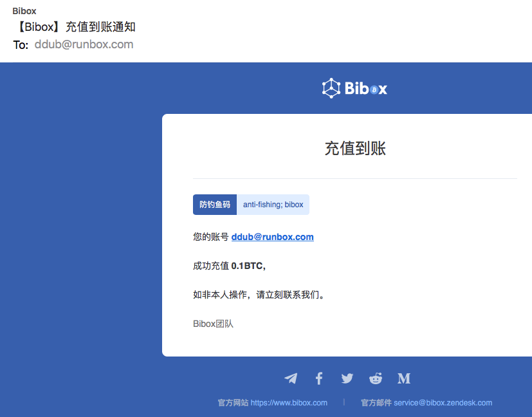Select the recipient ddub@runbox.com in To field
The image size is (532, 417).
(84, 44)
